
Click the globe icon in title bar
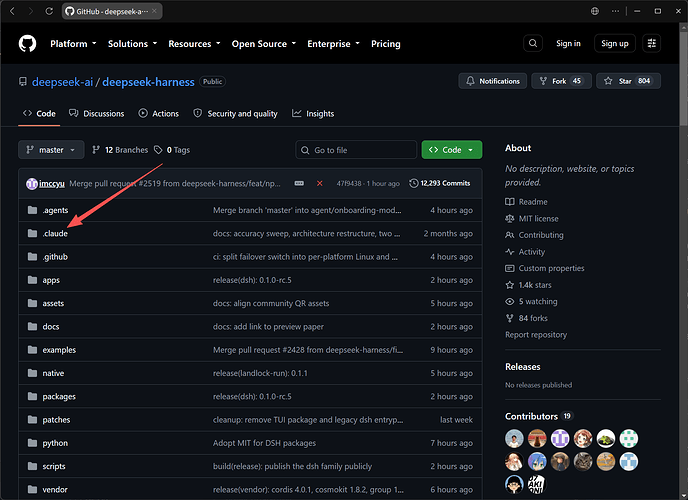(x=595, y=11)
